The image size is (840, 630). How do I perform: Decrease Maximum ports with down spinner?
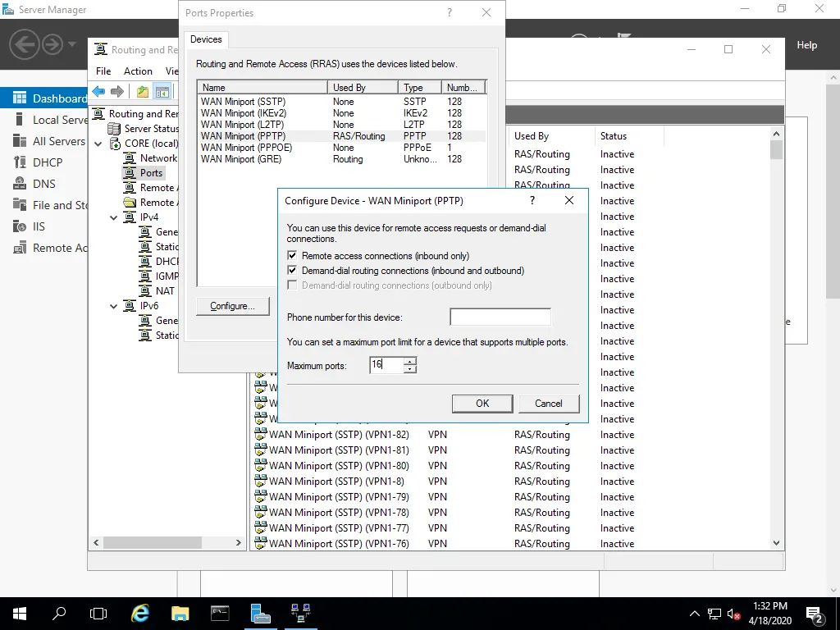click(410, 369)
